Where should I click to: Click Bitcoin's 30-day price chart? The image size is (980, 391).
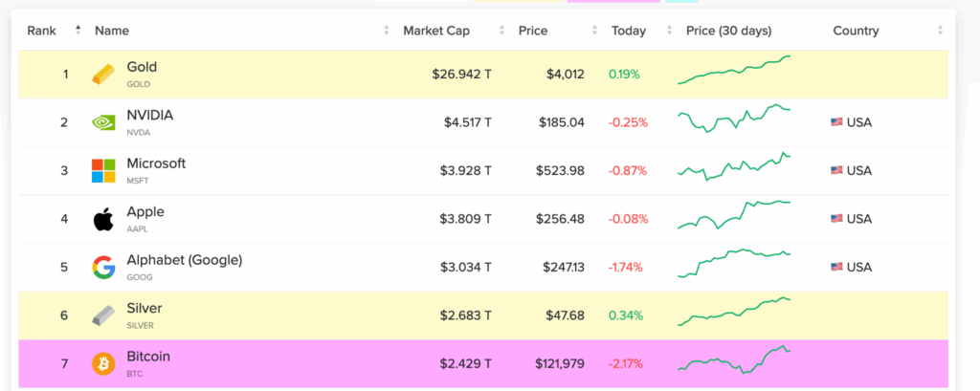(734, 359)
